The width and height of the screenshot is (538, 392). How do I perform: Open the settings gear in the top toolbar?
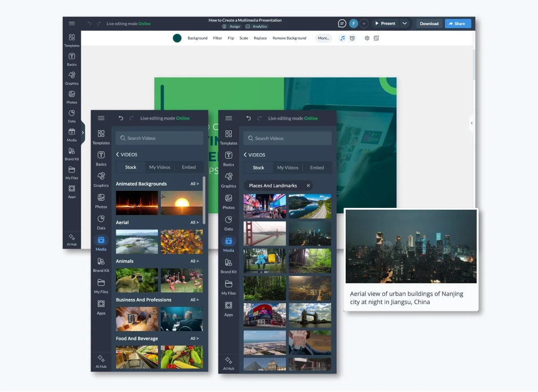click(367, 38)
